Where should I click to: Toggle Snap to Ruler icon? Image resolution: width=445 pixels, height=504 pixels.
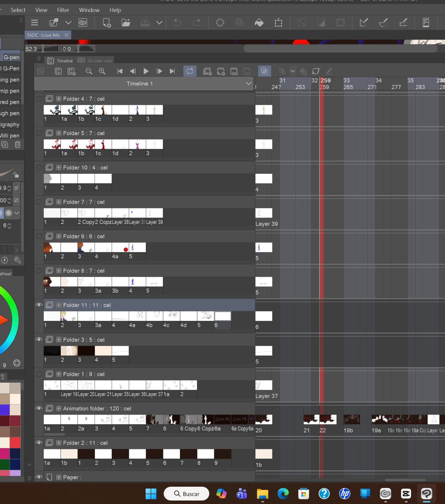pos(364,23)
